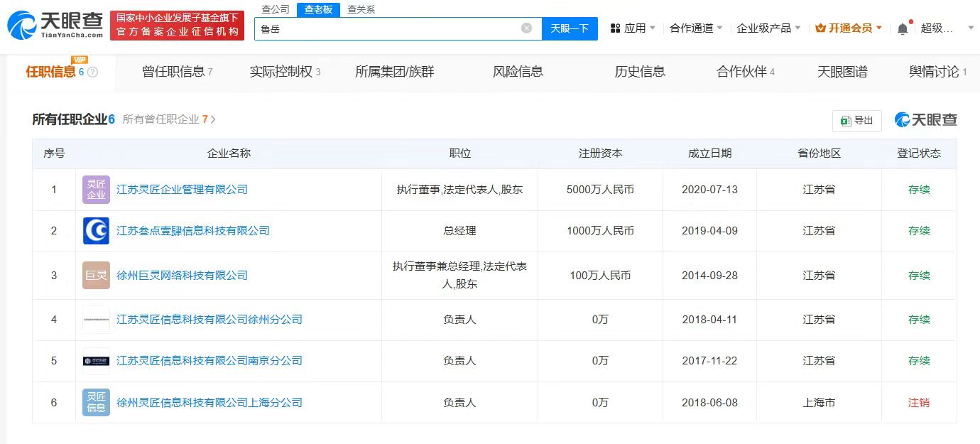Click inside the search input field
Viewport: 980px width, 444px height.
[391, 28]
